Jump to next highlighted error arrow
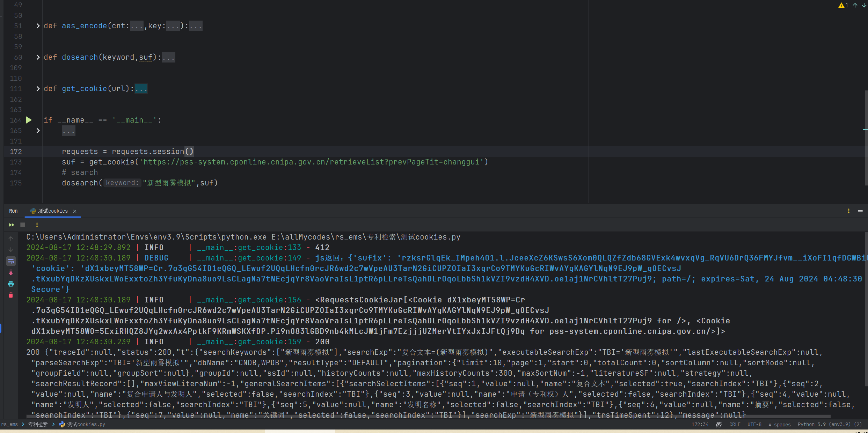 coord(863,5)
